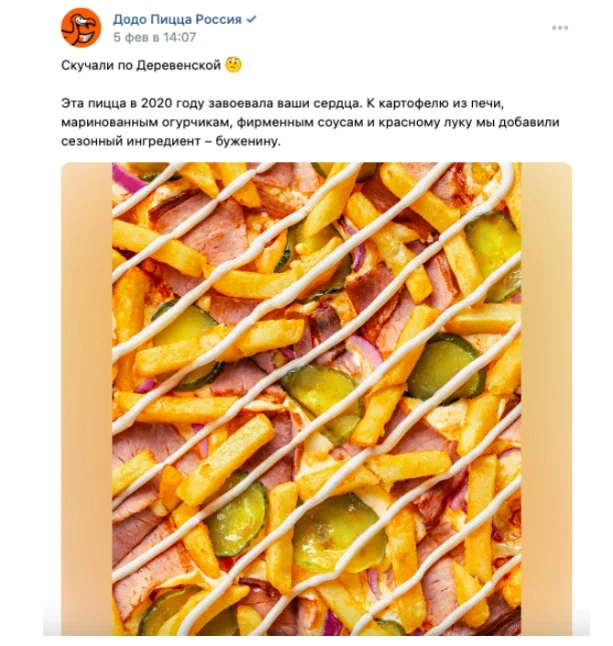Click the word "Скучали" in the headline
The height and width of the screenshot is (646, 613).
click(x=87, y=66)
